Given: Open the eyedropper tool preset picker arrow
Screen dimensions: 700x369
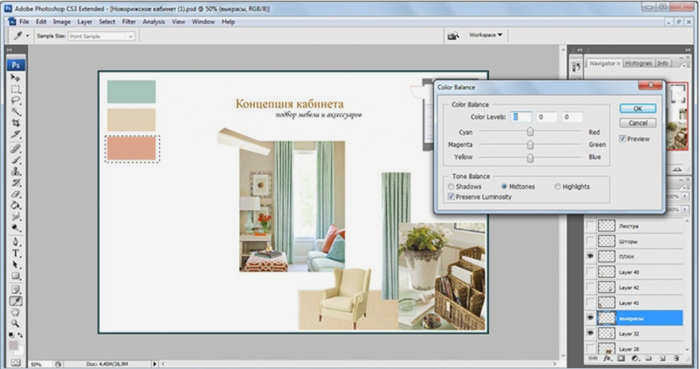Looking at the screenshot, I should tap(28, 36).
